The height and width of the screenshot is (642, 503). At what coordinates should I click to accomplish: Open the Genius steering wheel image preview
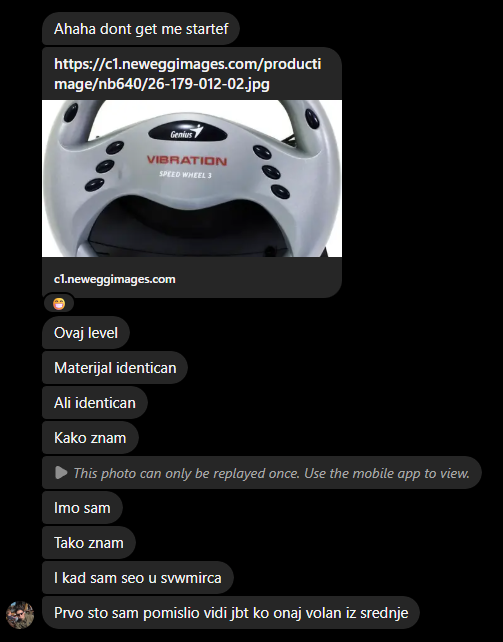click(x=192, y=179)
